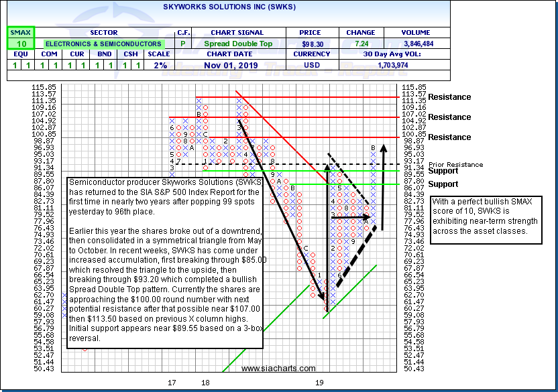The image size is (558, 392).
Task: Click the Support label beside 87.80
Action: pyautogui.click(x=443, y=184)
